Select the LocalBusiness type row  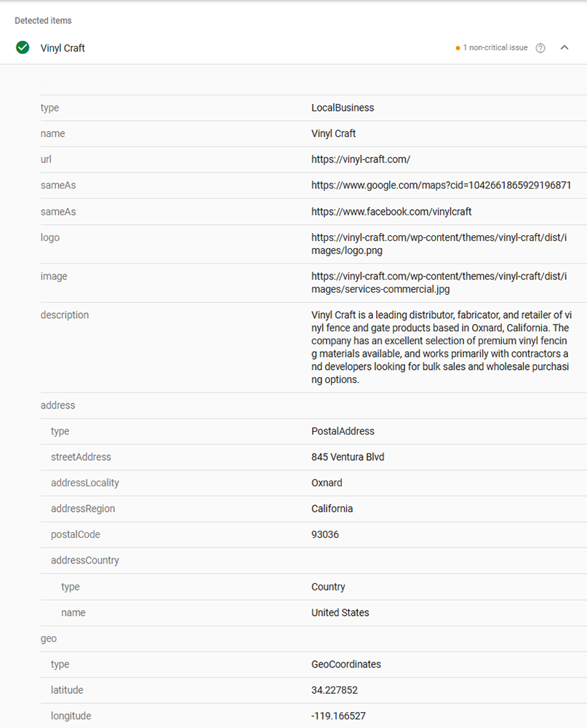click(314, 108)
